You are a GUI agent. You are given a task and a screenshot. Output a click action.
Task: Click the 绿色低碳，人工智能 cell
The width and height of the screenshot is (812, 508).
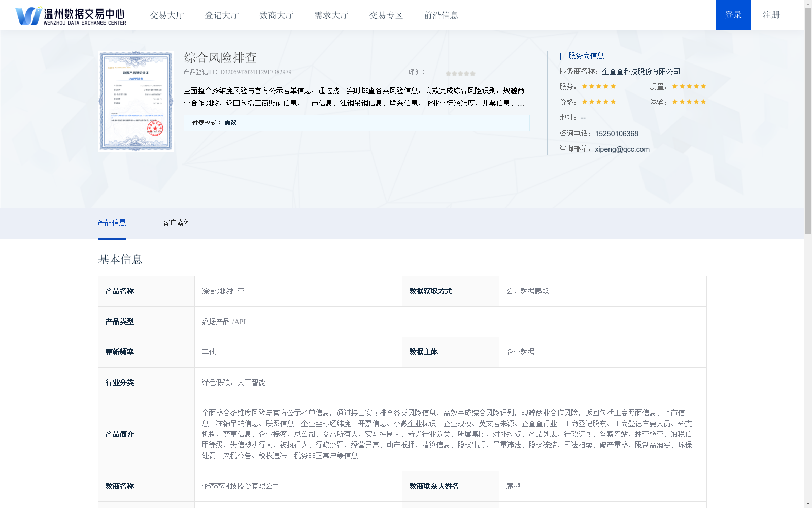[x=450, y=383]
